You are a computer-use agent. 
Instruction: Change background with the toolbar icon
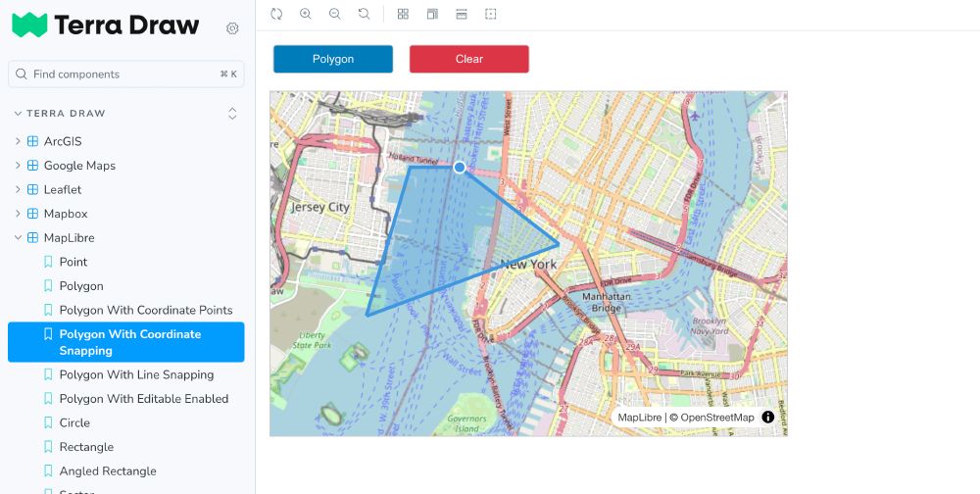click(432, 14)
